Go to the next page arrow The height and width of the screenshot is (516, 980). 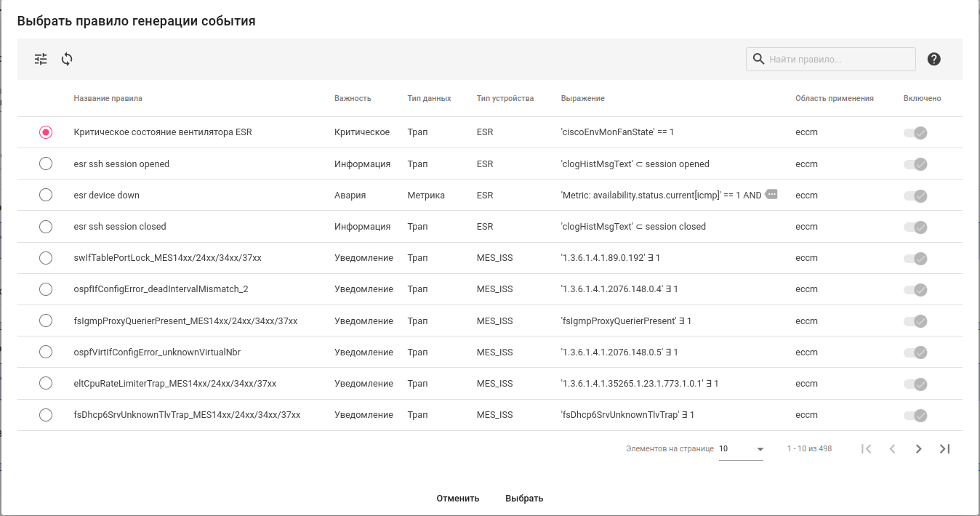pos(919,449)
